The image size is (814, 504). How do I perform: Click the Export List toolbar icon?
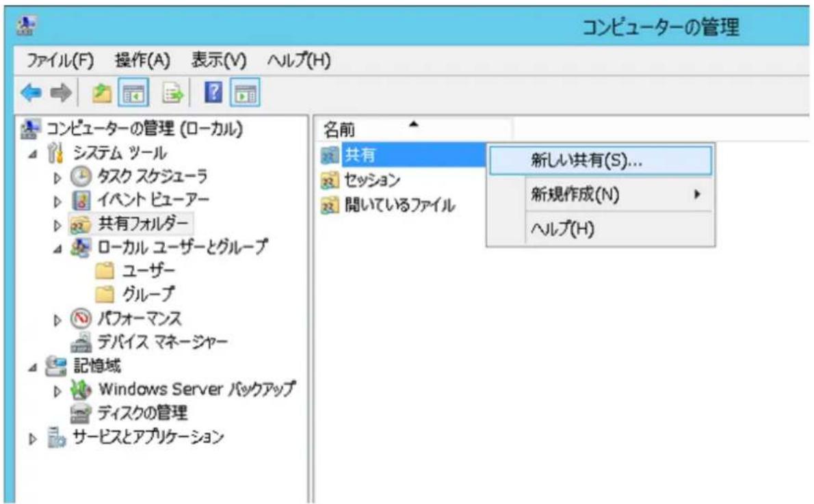tap(173, 94)
